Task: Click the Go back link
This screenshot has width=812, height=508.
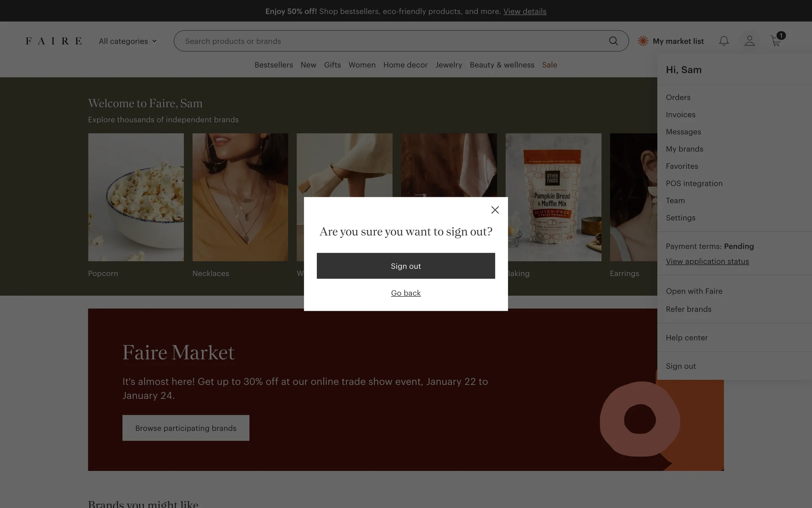Action: coord(406,293)
